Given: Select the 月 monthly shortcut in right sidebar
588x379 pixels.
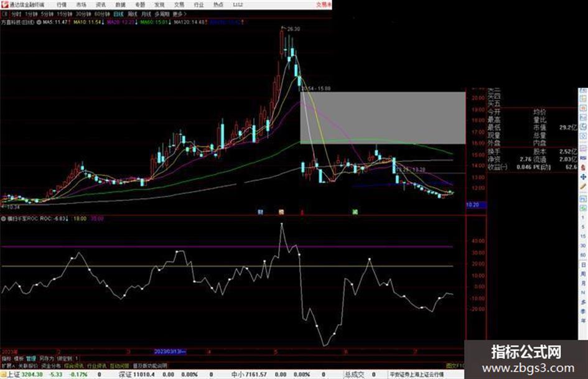Looking at the screenshot, I should [583, 283].
